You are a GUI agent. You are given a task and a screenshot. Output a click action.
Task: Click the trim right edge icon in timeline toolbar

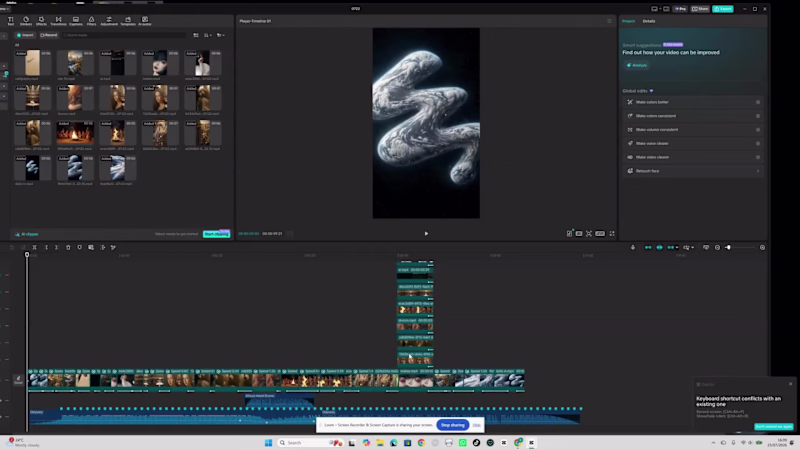pyautogui.click(x=57, y=247)
